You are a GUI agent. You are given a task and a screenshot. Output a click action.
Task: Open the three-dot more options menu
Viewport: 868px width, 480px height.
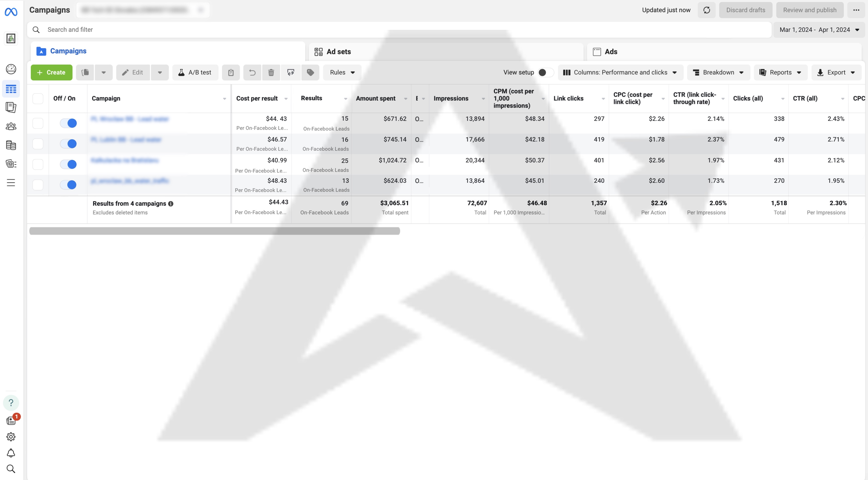(856, 10)
